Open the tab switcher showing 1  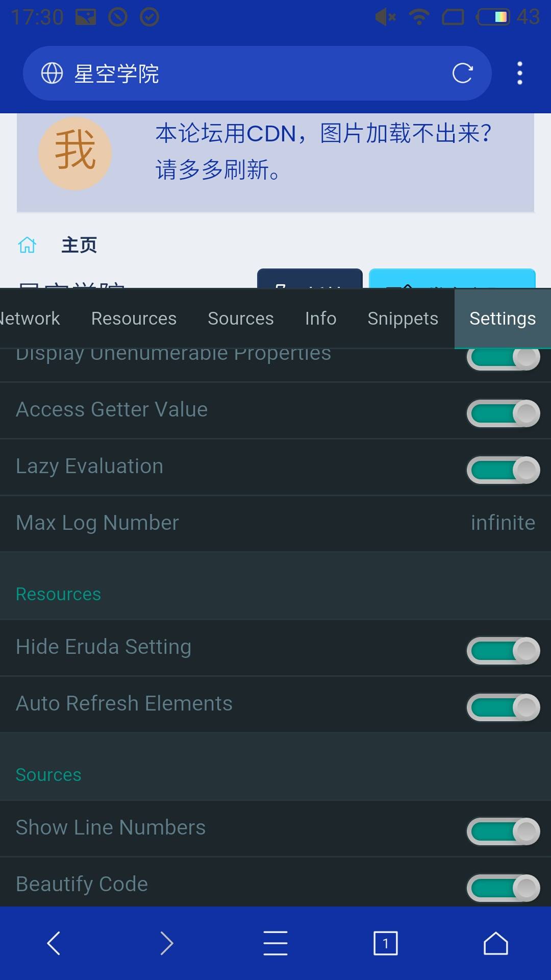coord(385,943)
